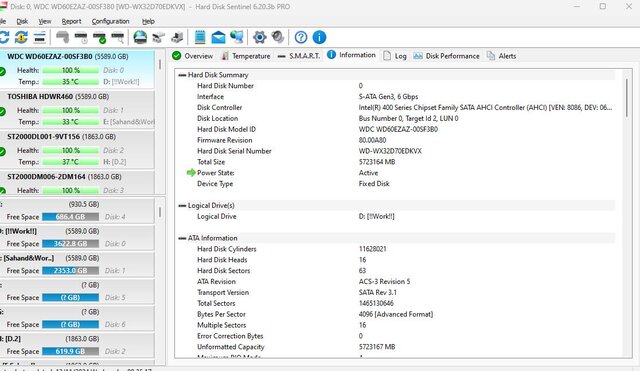
Task: Select the [Sahand&Wor..] logical drive entry
Action: 77,264
